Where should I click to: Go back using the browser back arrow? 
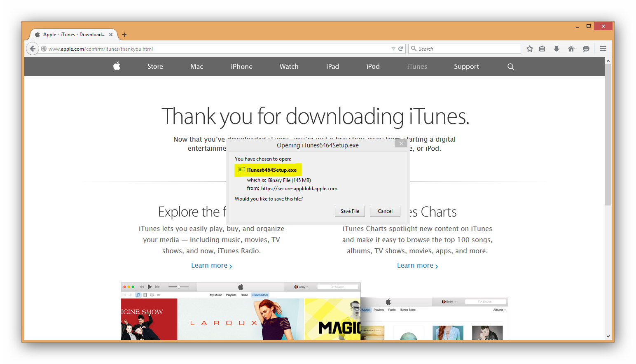(33, 49)
